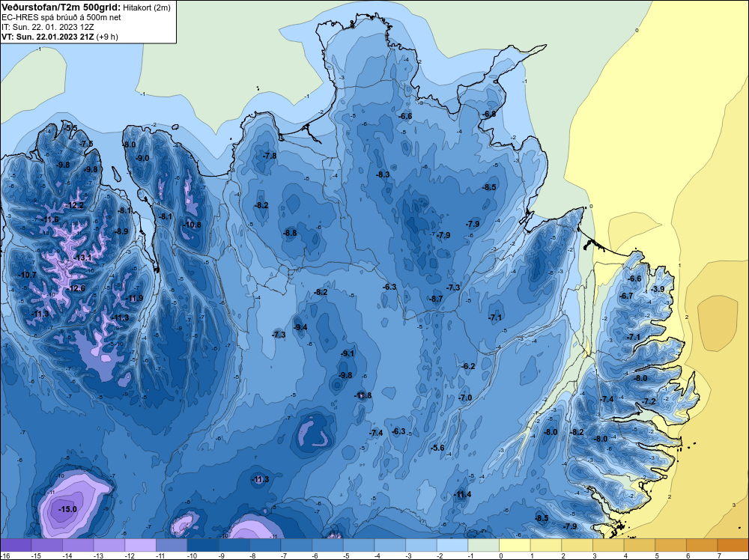
Task: Select the orange legend swatch starting at 7
Action: point(733,545)
